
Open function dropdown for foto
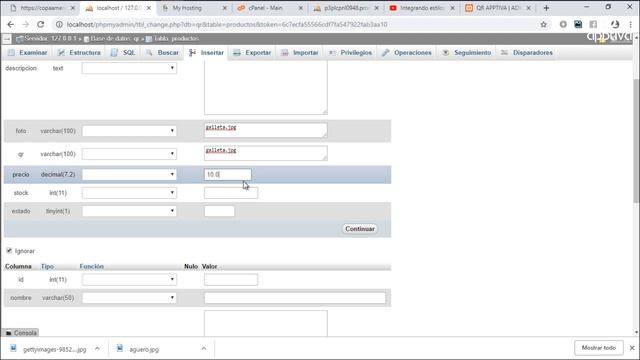tap(129, 131)
